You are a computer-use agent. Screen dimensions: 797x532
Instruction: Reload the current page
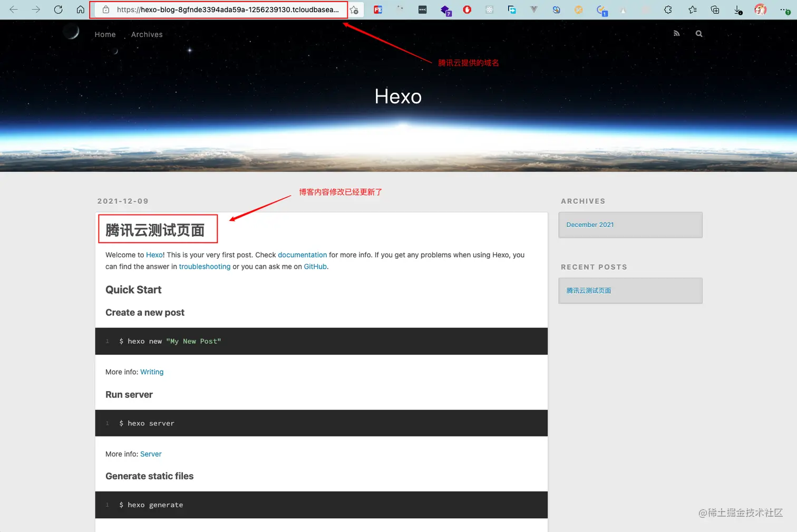[x=59, y=9]
